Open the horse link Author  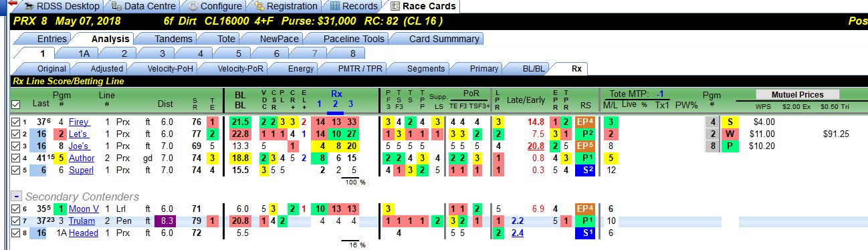82,158
